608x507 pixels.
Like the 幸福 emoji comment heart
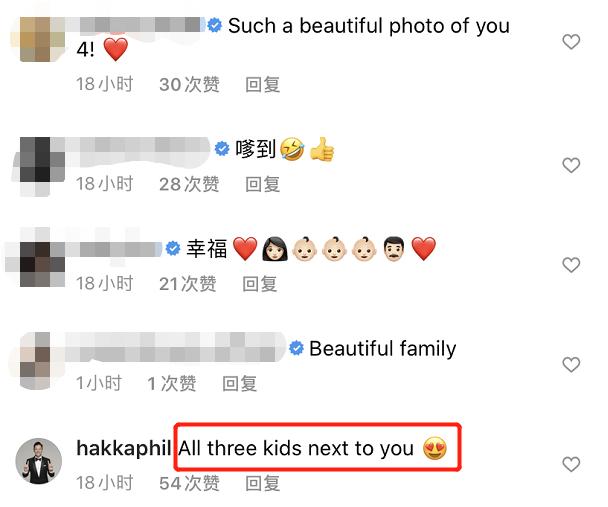click(x=571, y=265)
